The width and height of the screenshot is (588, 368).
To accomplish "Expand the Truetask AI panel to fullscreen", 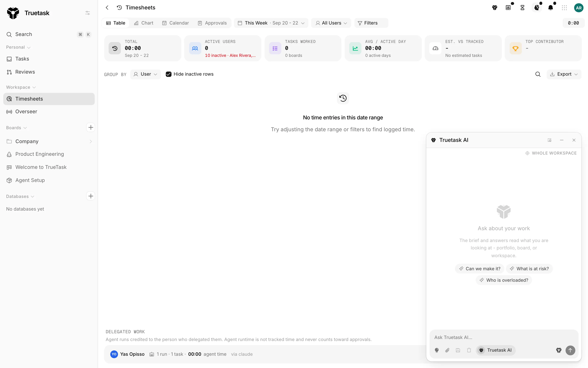I will pyautogui.click(x=549, y=140).
